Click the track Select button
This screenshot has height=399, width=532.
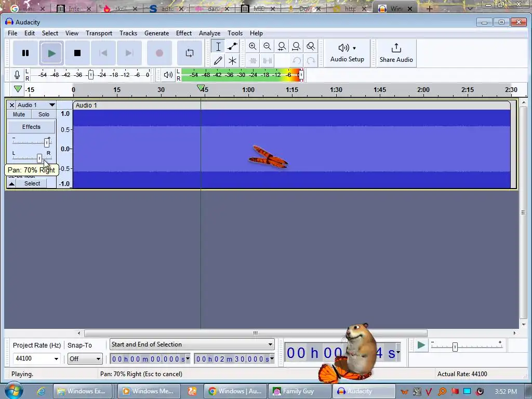(x=32, y=183)
